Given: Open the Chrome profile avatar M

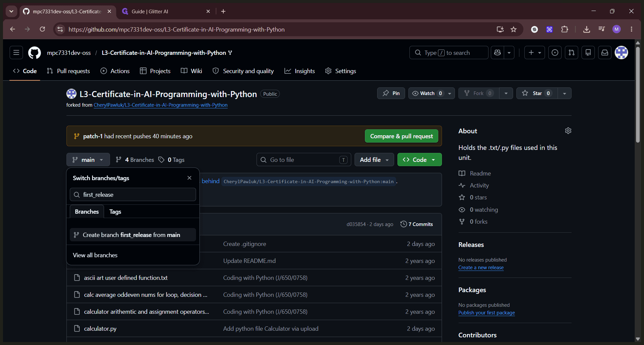Looking at the screenshot, I should (616, 29).
